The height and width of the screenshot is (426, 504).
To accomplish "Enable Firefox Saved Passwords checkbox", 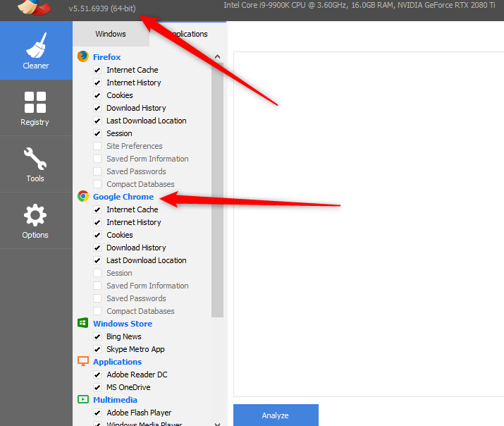I will point(97,171).
